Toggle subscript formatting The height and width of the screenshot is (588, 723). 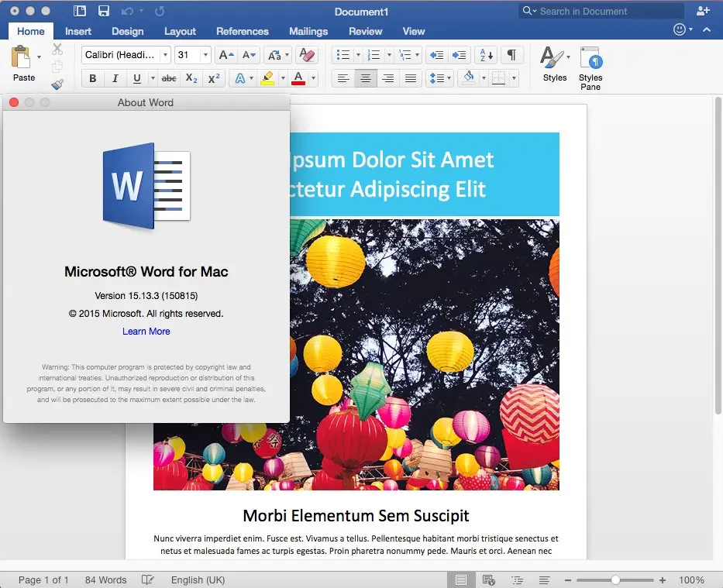191,79
